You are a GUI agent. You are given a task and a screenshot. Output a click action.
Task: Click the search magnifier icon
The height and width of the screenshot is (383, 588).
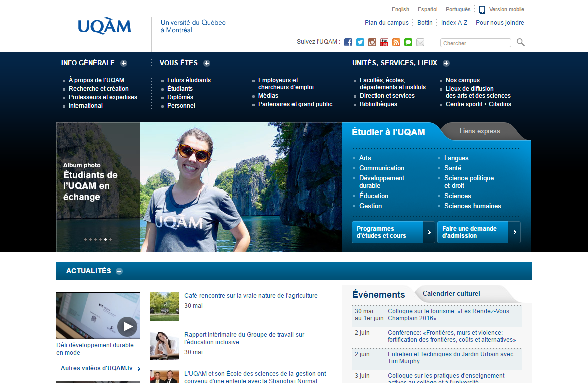point(520,42)
